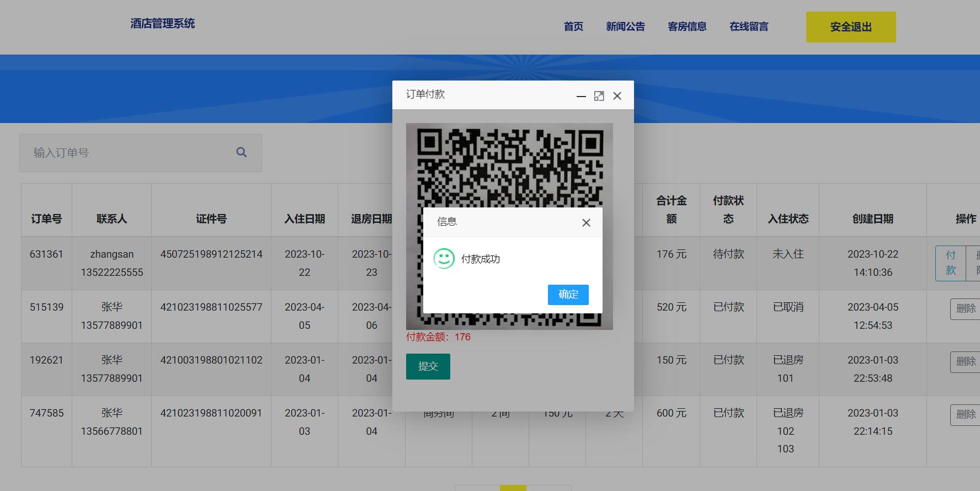Click the 订单号 column header
980x491 pixels.
46,219
